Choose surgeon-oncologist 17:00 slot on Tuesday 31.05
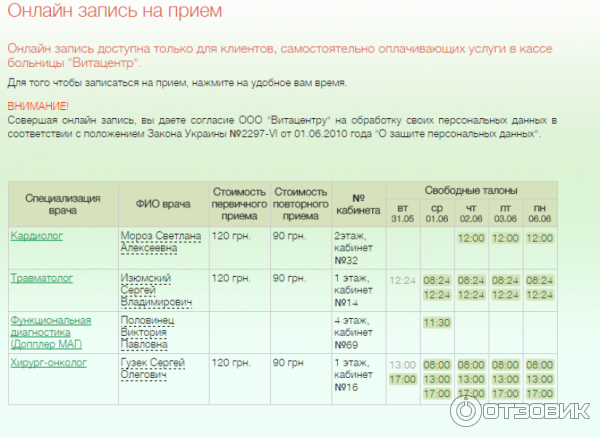This screenshot has height=437, width=600. [x=403, y=379]
